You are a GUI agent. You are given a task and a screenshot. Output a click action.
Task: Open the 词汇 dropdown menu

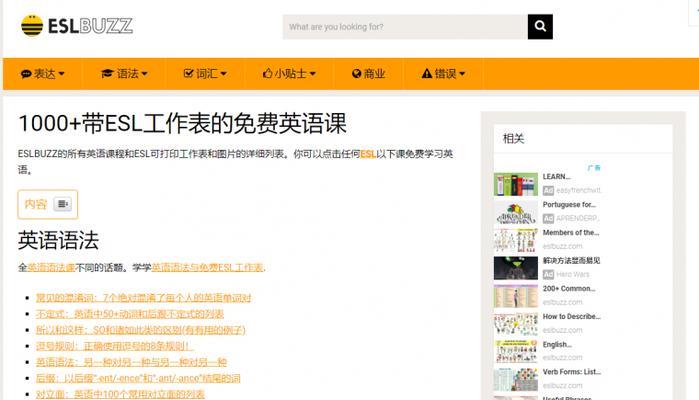205,74
